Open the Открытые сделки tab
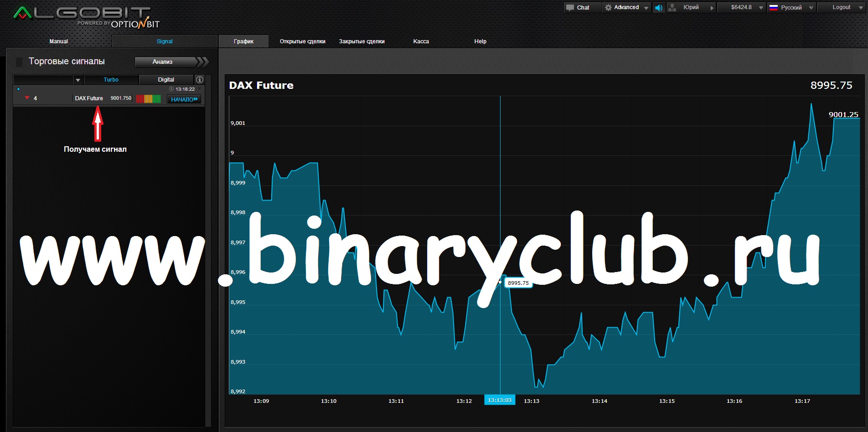The height and width of the screenshot is (432, 868). 302,41
